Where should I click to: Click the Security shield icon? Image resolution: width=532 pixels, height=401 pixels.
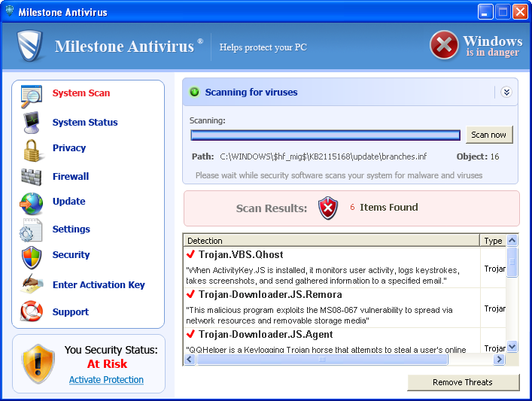(32, 257)
